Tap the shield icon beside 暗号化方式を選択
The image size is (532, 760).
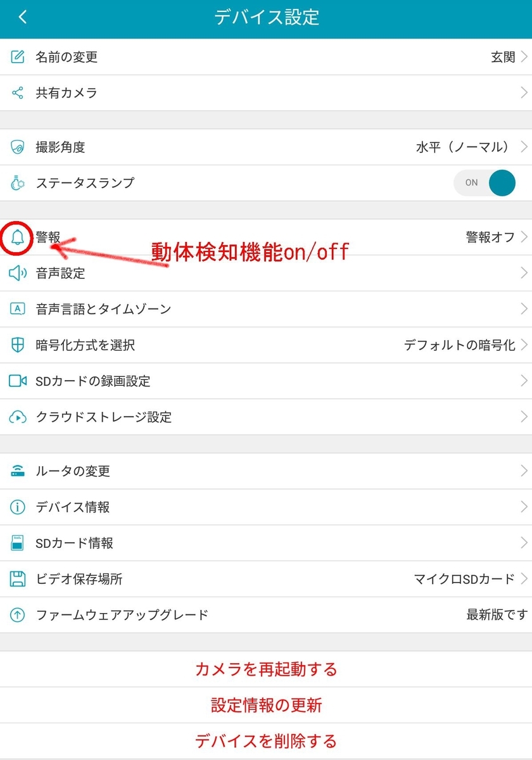18,345
